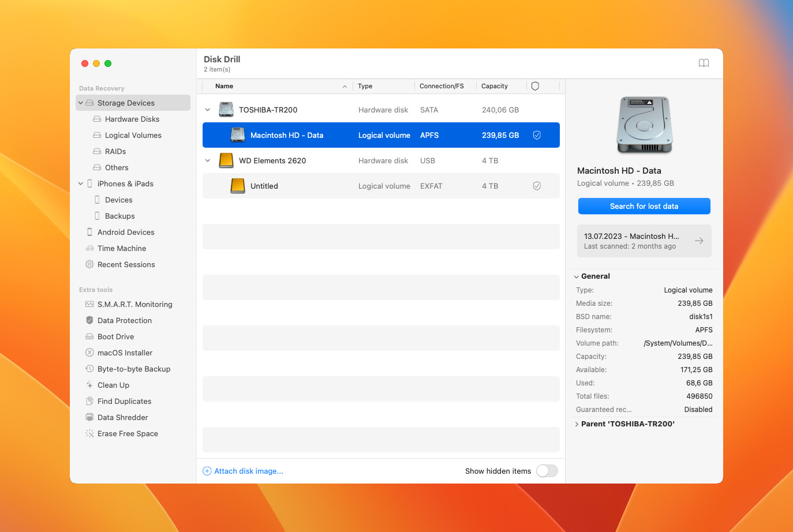Click the shield column header icon
The width and height of the screenshot is (793, 532).
coord(535,86)
